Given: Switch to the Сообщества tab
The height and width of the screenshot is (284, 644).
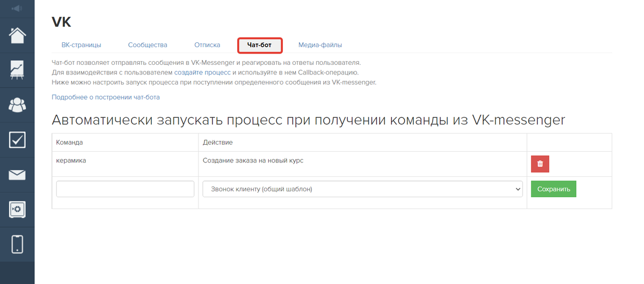Looking at the screenshot, I should (148, 45).
